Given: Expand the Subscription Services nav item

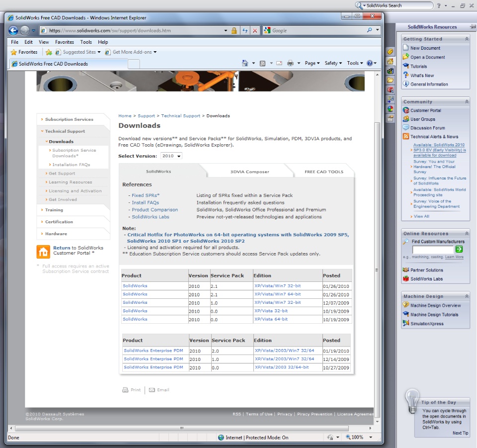Looking at the screenshot, I should tap(69, 119).
